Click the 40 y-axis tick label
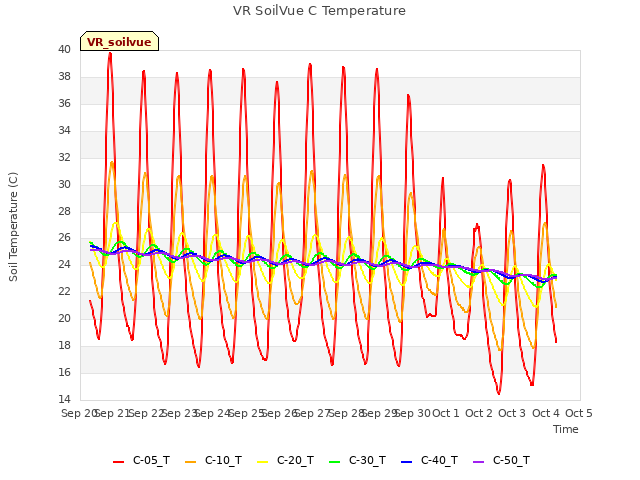 [64, 50]
